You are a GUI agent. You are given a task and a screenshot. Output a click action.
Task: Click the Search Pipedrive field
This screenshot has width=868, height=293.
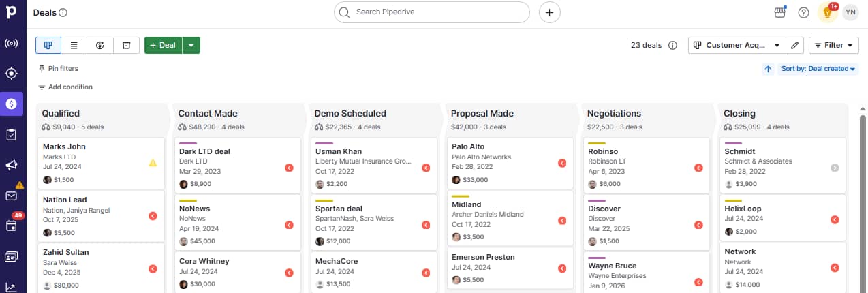[431, 12]
